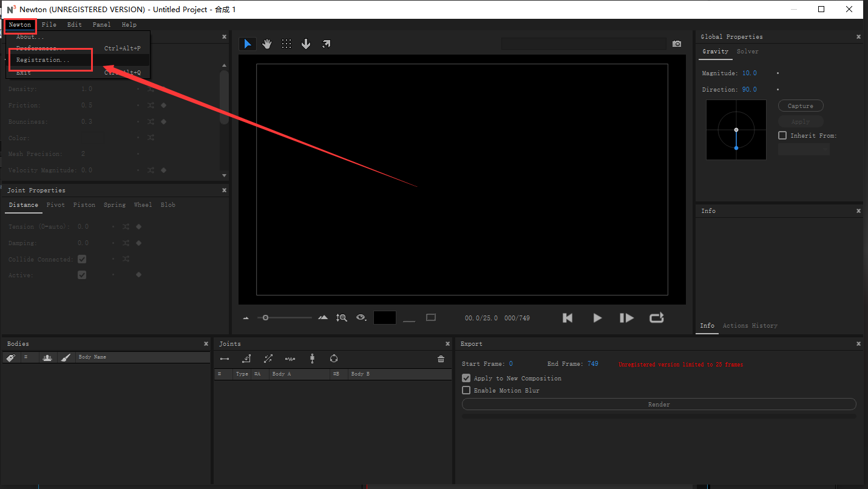Choose Registration... from the Newton menu
Screen dimensions: 868x489
coord(43,60)
